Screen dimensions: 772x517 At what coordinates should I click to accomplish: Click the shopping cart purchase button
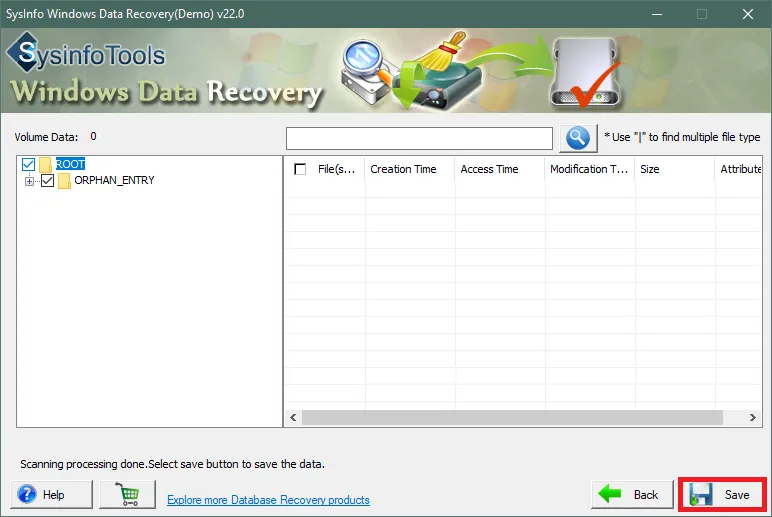point(128,494)
